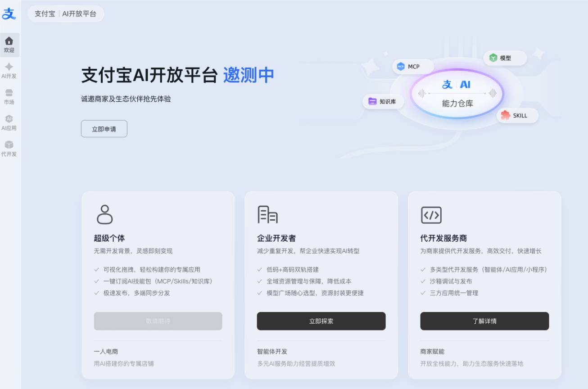Click 一键订阅AI技能包 feature line
Screen dimensions: 588x389
[158, 281]
